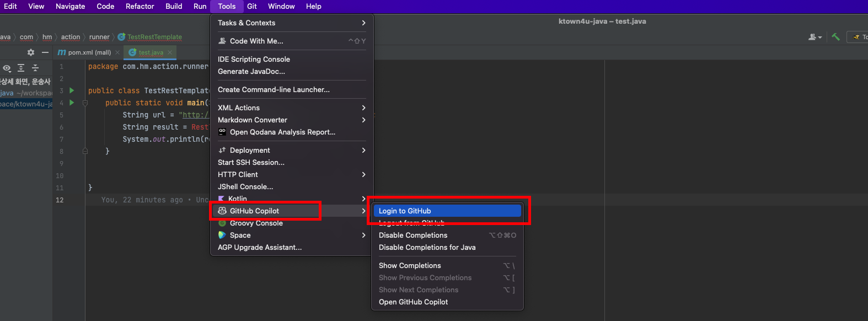Click the Qodana report icon
This screenshot has height=321, width=868.
coord(222,132)
